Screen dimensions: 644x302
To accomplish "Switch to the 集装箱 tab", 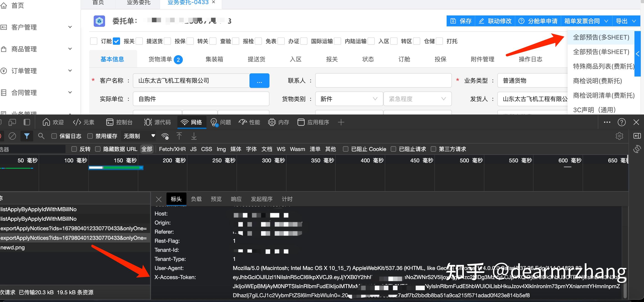I will click(x=214, y=59).
